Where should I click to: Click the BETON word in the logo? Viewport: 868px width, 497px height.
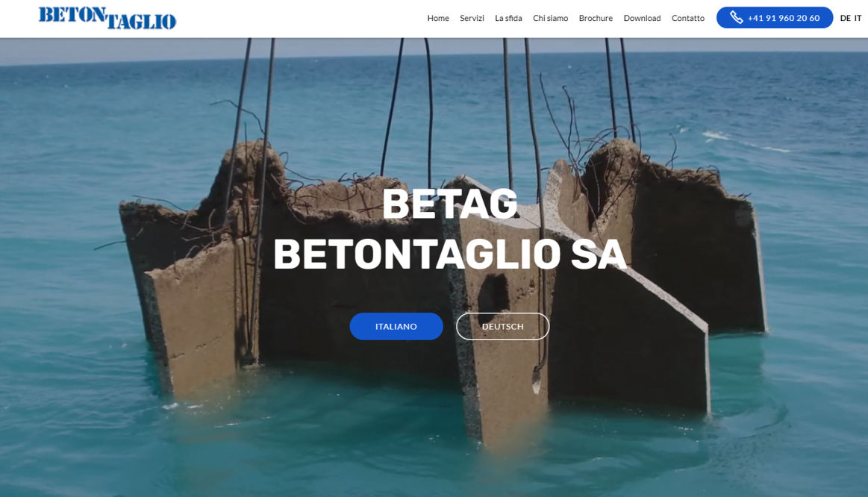coord(72,14)
